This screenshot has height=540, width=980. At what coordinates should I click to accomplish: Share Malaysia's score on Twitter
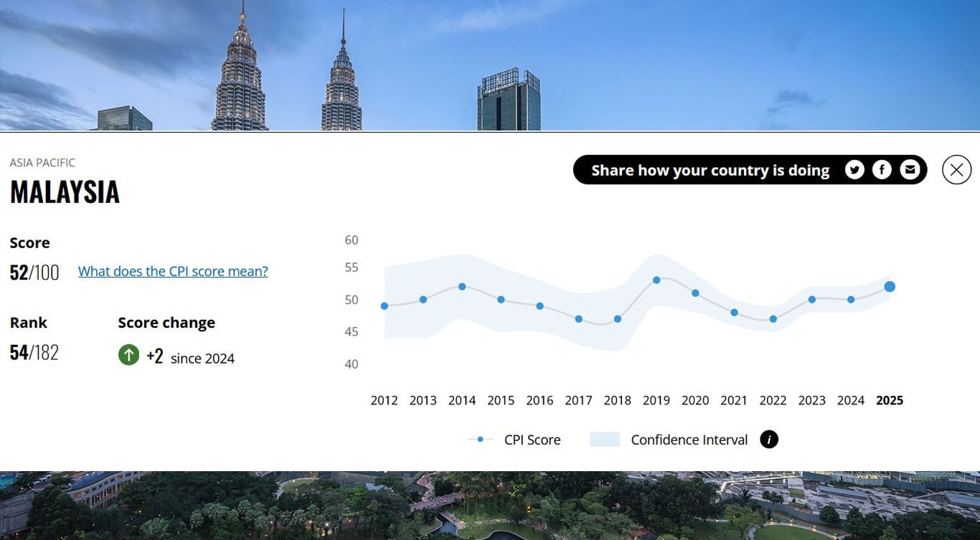coord(854,170)
